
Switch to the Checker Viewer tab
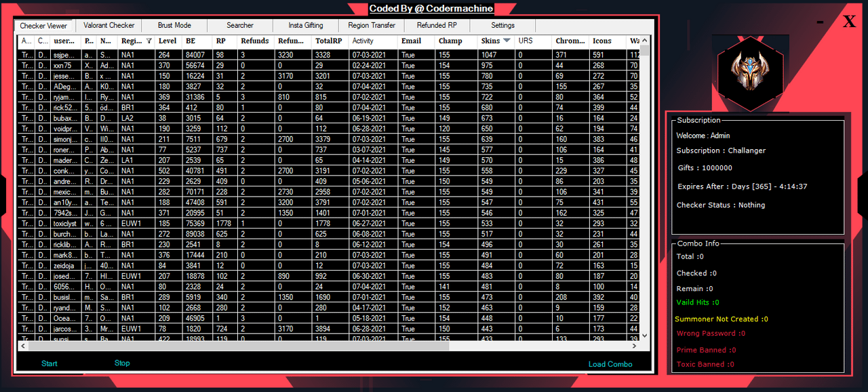(x=44, y=26)
